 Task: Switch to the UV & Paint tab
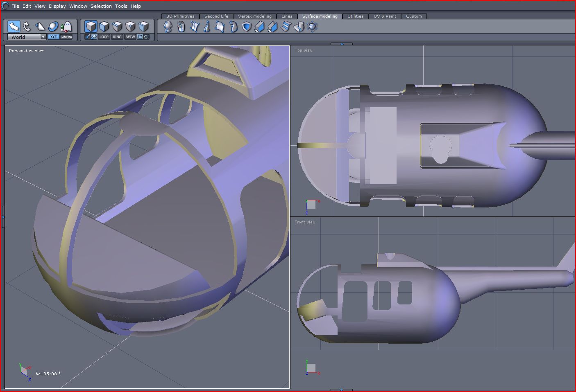click(385, 16)
